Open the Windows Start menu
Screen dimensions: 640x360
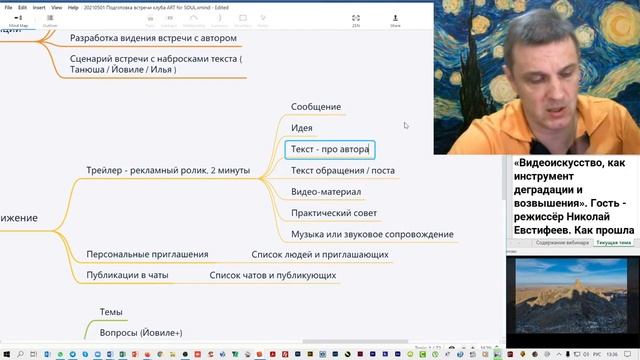(7, 354)
